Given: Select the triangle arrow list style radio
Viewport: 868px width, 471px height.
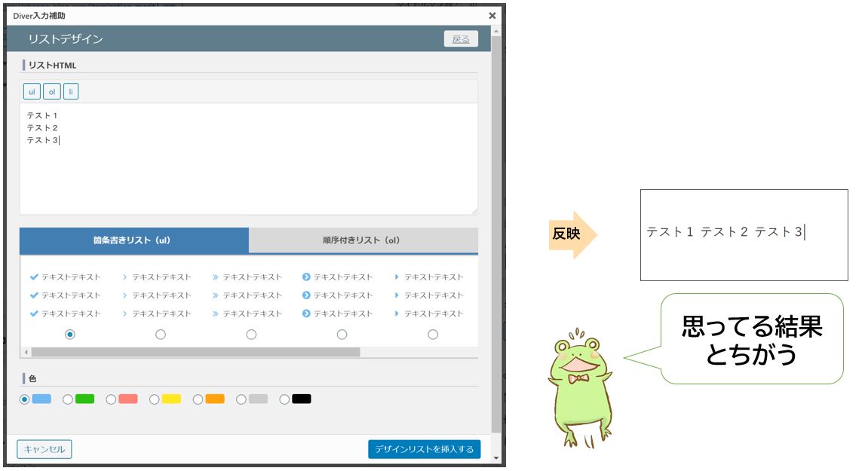Looking at the screenshot, I should [x=433, y=335].
